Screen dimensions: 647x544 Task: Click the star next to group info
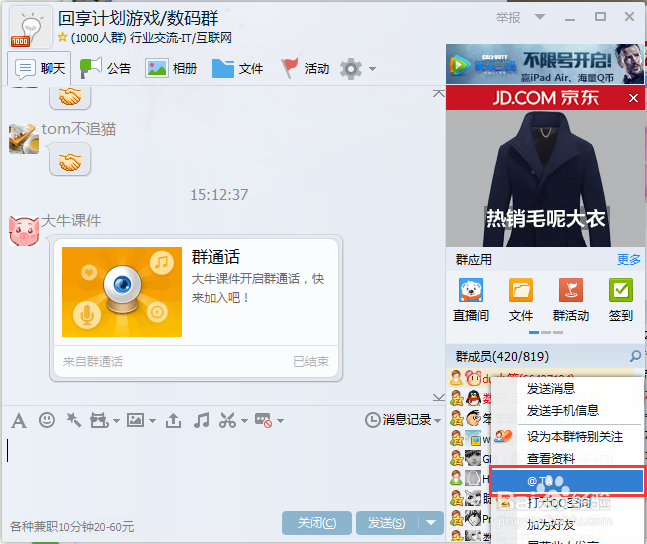coord(62,37)
